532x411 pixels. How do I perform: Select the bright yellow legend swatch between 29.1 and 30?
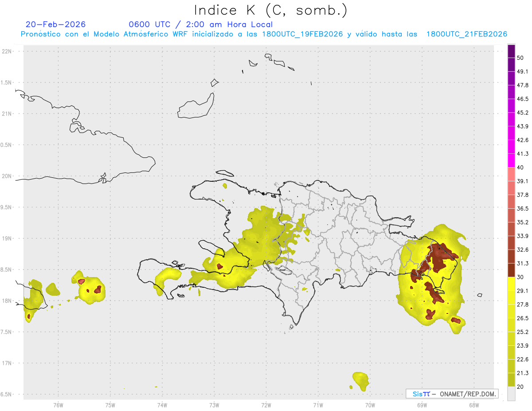coord(511,284)
